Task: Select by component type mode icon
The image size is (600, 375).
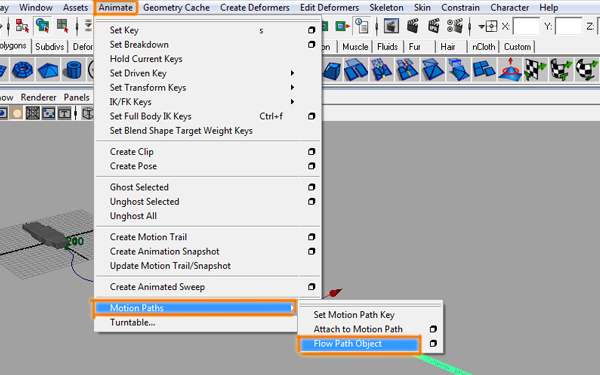Action: point(62,26)
